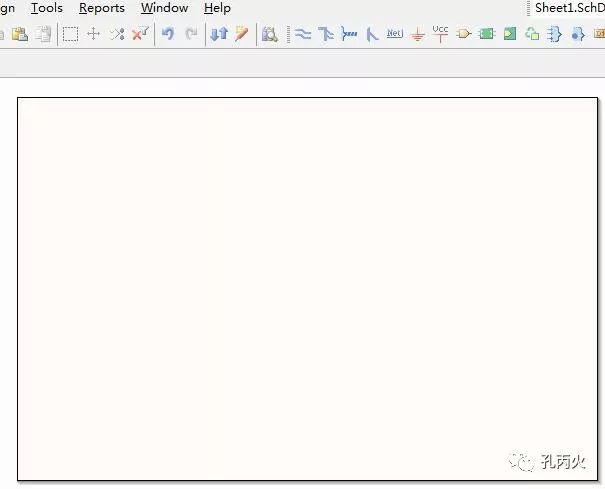The width and height of the screenshot is (605, 489).
Task: Open the Browse Libraries icon
Action: point(269,34)
